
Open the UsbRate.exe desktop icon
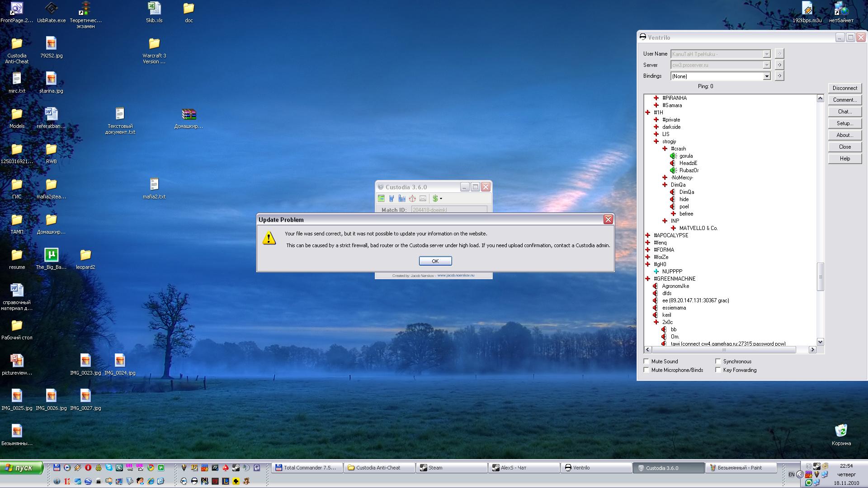(x=51, y=9)
